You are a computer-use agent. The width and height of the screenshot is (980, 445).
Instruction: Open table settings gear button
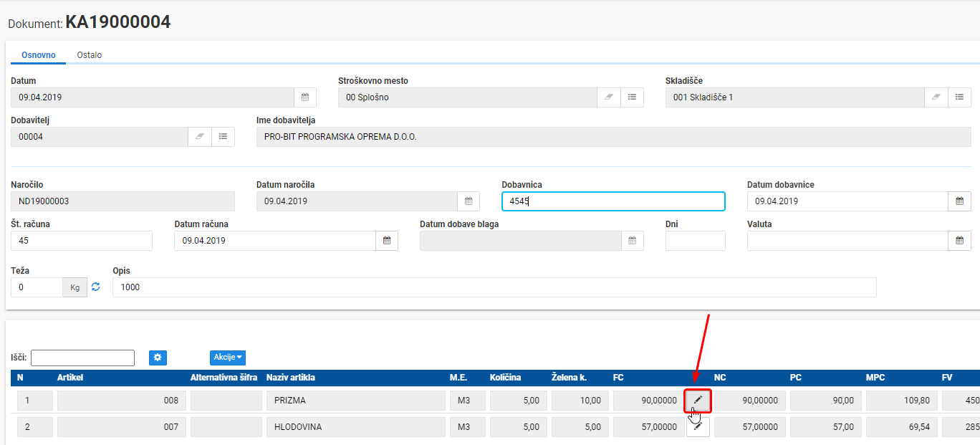click(158, 357)
